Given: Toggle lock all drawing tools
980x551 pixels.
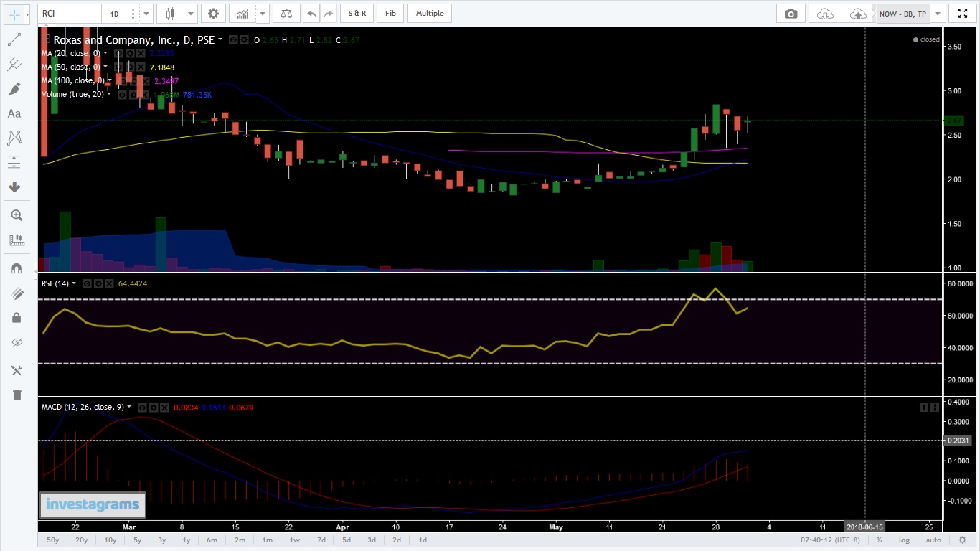Looking at the screenshot, I should 17,317.
